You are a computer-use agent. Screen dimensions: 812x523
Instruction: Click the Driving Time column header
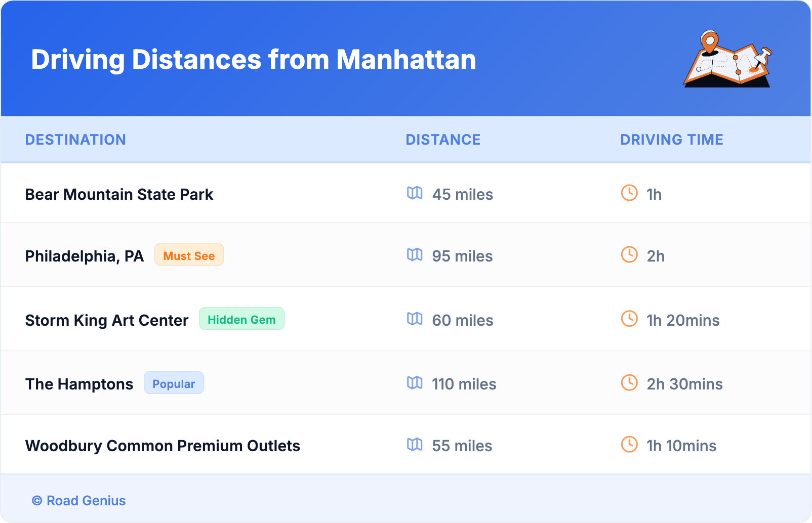point(672,140)
